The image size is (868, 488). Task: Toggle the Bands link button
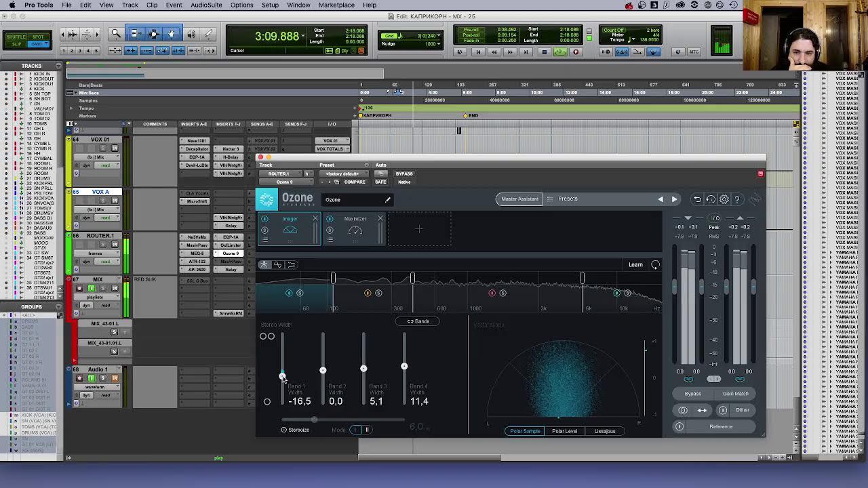click(418, 321)
